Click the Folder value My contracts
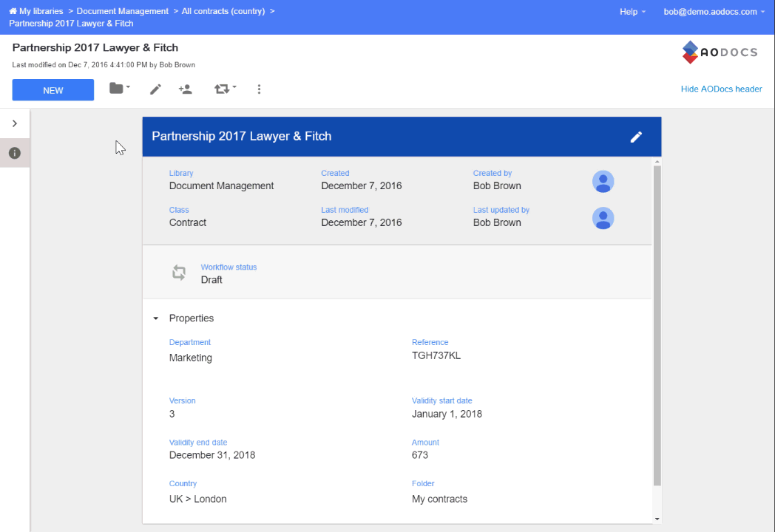 439,499
